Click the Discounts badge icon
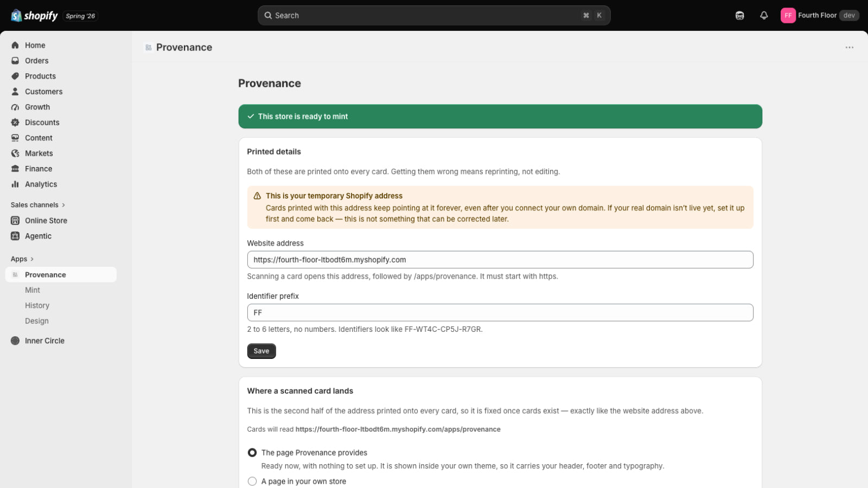 pyautogui.click(x=15, y=123)
